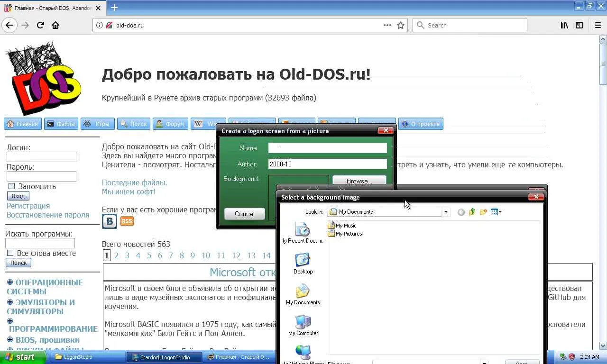Expand the ЭМУЛЯТОРЫ И СИМУЛЯТОРЫ category
This screenshot has height=364, width=607.
click(x=10, y=302)
